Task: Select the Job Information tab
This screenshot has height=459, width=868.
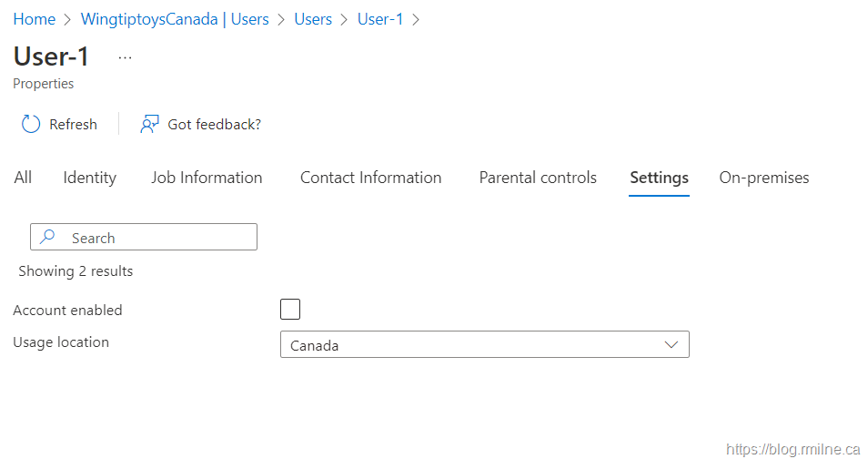Action: (207, 178)
